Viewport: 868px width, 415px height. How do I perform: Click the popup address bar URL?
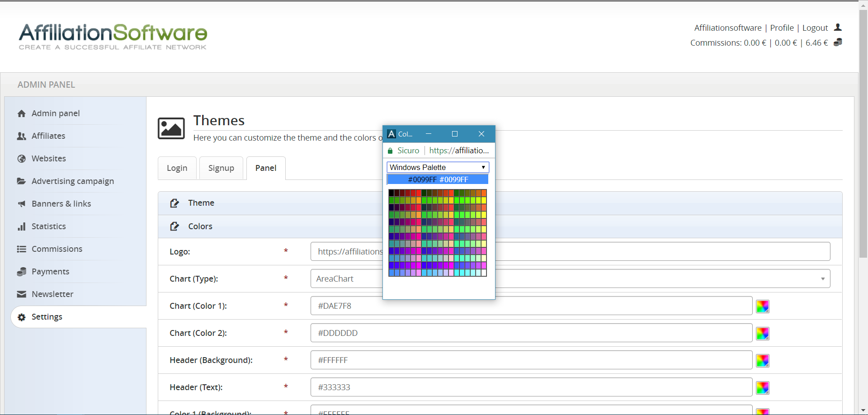coord(459,151)
